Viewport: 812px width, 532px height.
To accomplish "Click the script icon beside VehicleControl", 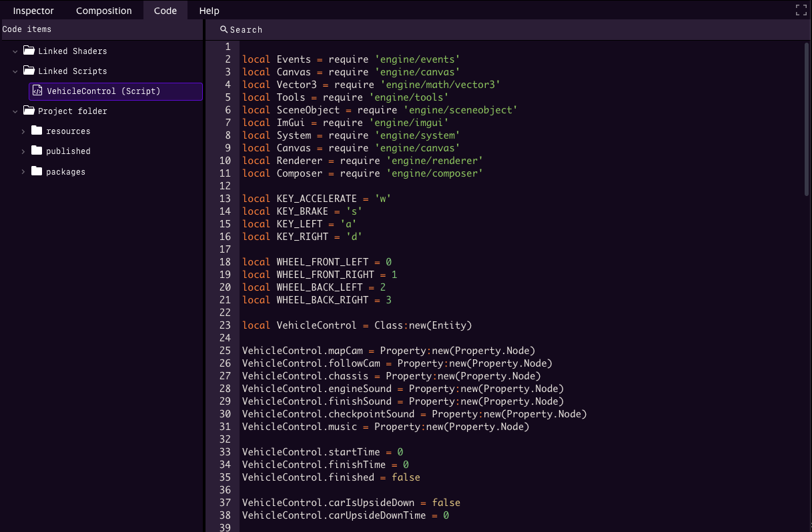I will pyautogui.click(x=37, y=91).
